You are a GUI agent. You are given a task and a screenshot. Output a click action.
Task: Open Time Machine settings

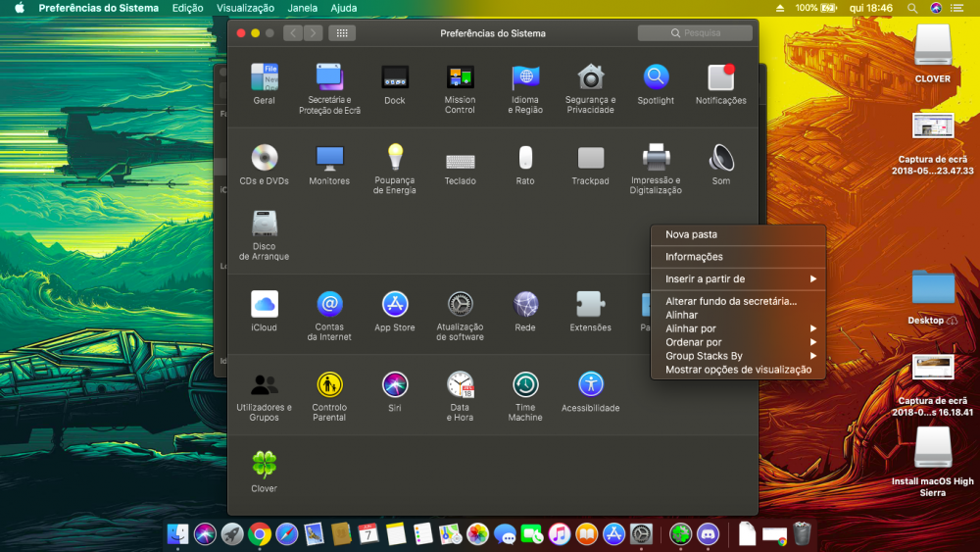tap(525, 396)
